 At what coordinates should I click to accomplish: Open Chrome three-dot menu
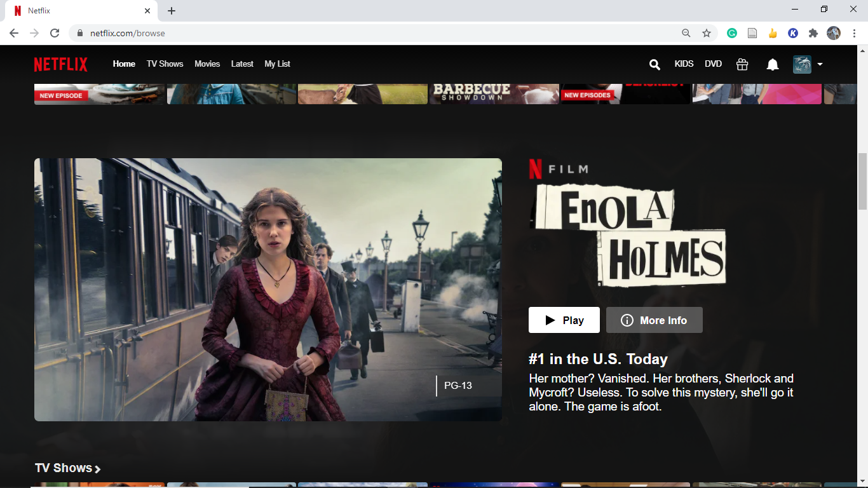(x=854, y=33)
